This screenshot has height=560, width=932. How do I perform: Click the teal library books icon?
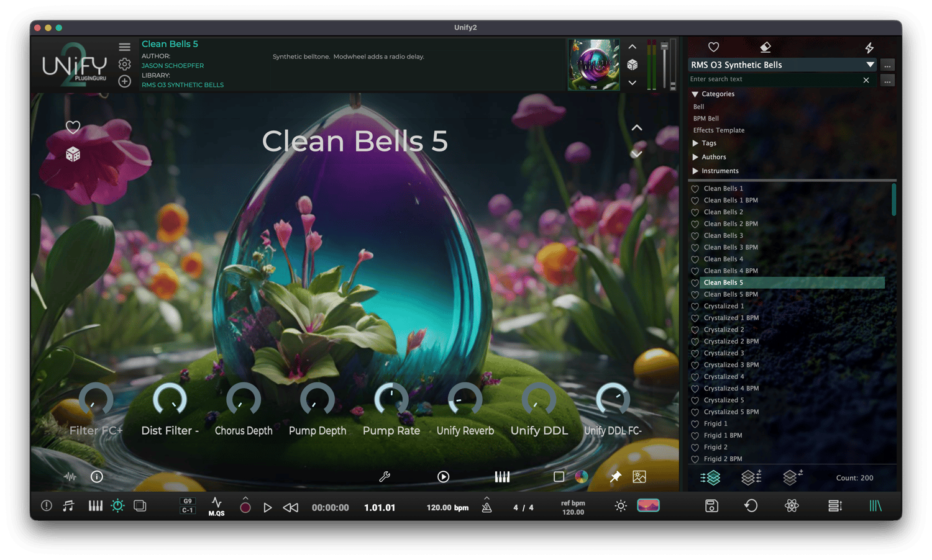pyautogui.click(x=875, y=506)
